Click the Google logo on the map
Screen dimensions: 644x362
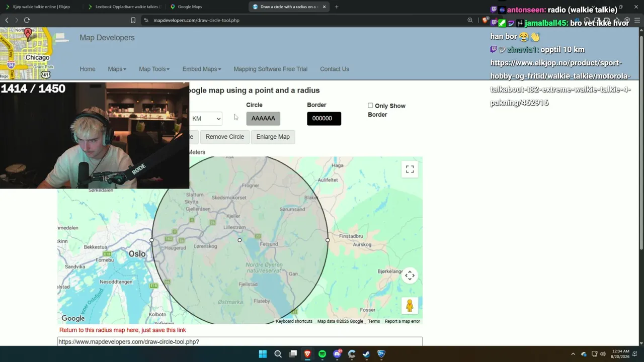[x=73, y=318]
